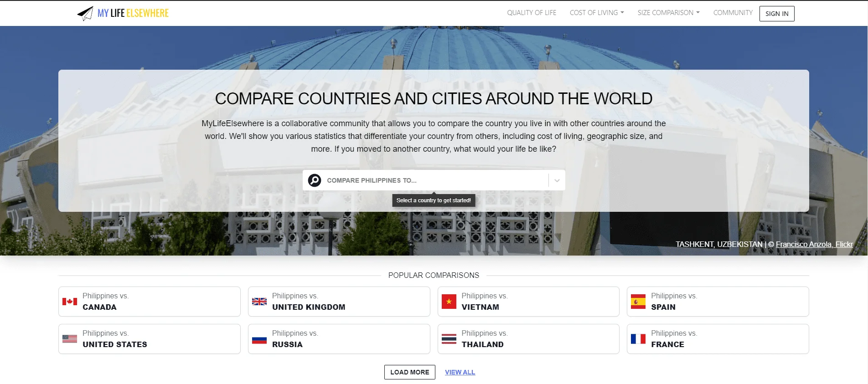The width and height of the screenshot is (868, 384).
Task: Click the Russia flag icon
Action: point(259,339)
